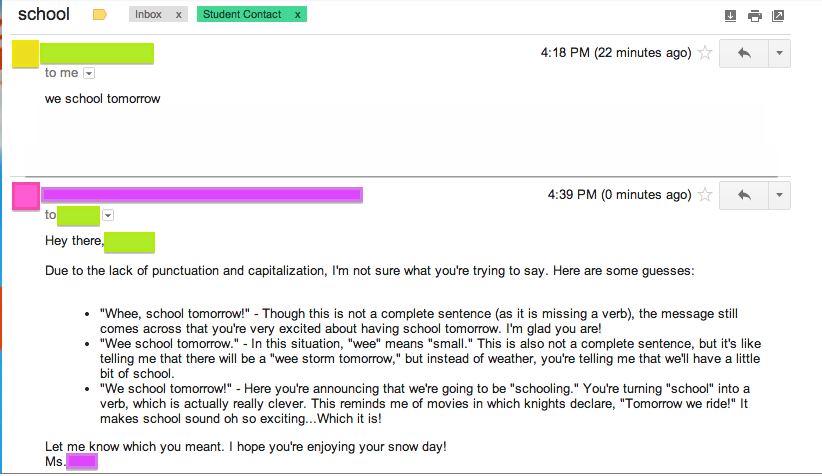Open more options for the second message
The height and width of the screenshot is (476, 822).
(x=780, y=195)
